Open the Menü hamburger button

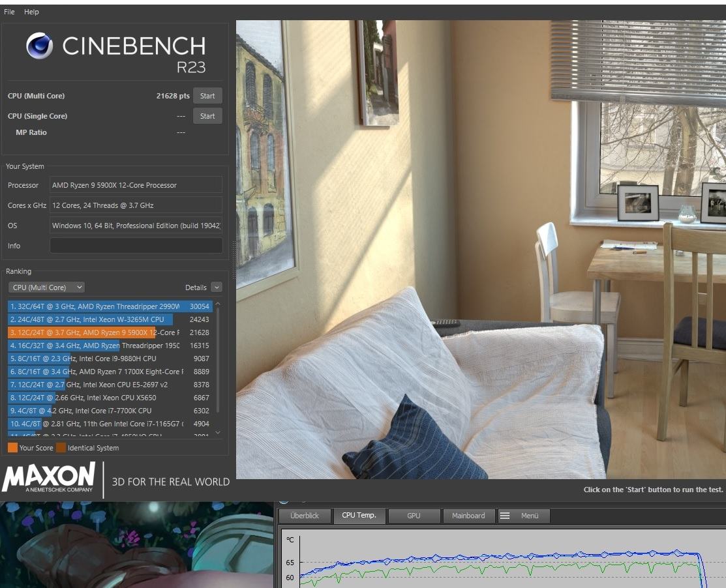(524, 516)
